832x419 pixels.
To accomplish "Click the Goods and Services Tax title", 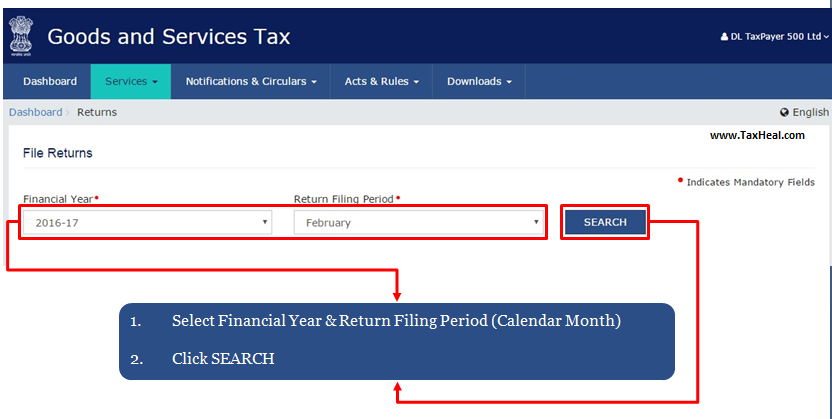I will tap(169, 37).
